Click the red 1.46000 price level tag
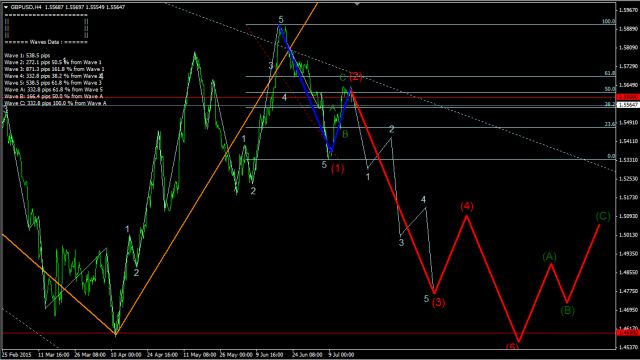Image resolution: width=640 pixels, height=360 pixels. 628,333
